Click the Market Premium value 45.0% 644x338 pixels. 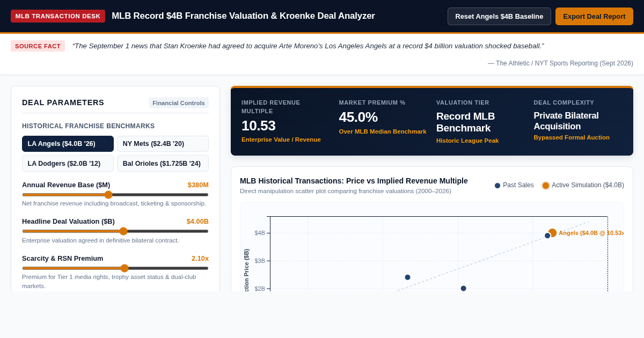pyautogui.click(x=358, y=117)
